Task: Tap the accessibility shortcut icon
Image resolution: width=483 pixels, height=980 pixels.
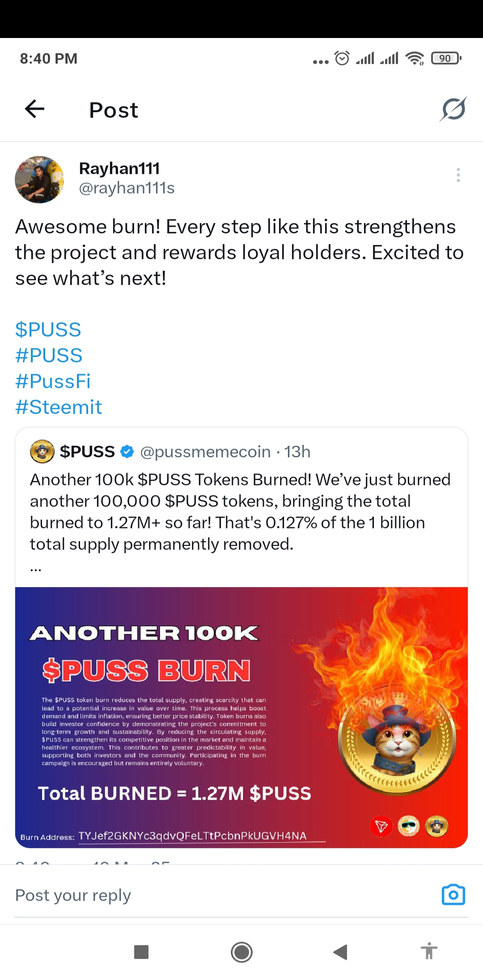Action: (x=428, y=951)
